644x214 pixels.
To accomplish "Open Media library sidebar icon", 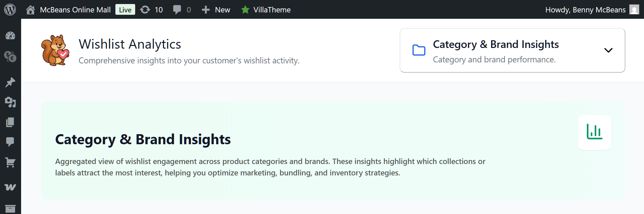I will click(x=10, y=102).
